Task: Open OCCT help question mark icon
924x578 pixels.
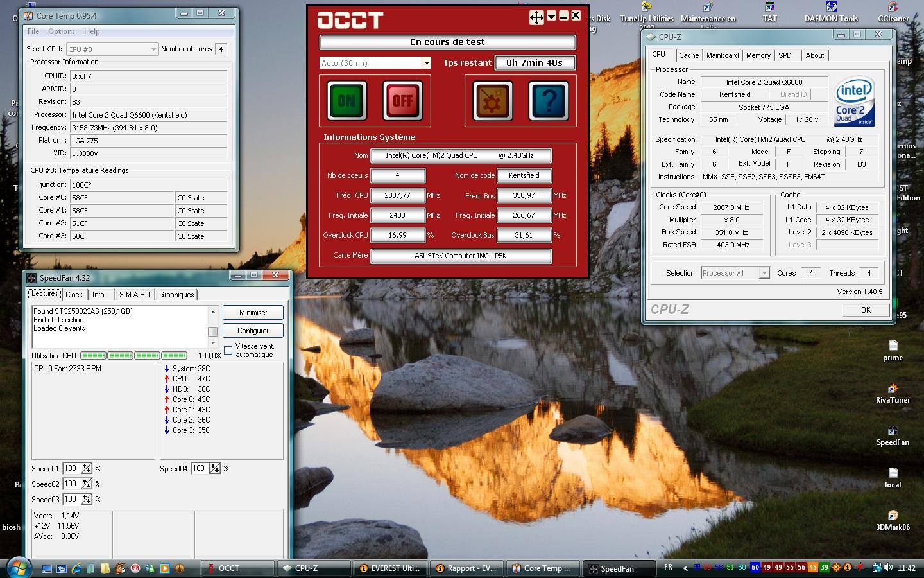Action: 549,100
